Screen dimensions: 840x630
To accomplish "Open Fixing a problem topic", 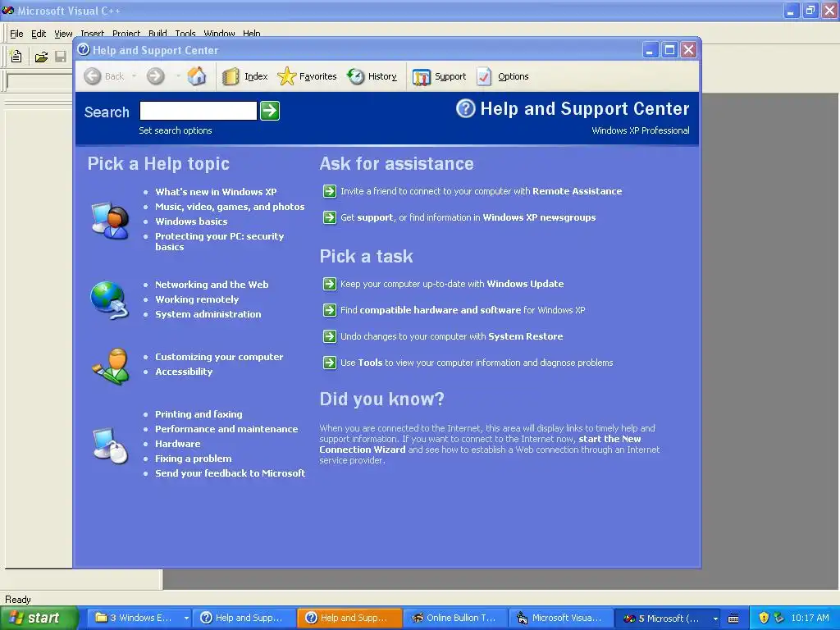I will [x=194, y=459].
